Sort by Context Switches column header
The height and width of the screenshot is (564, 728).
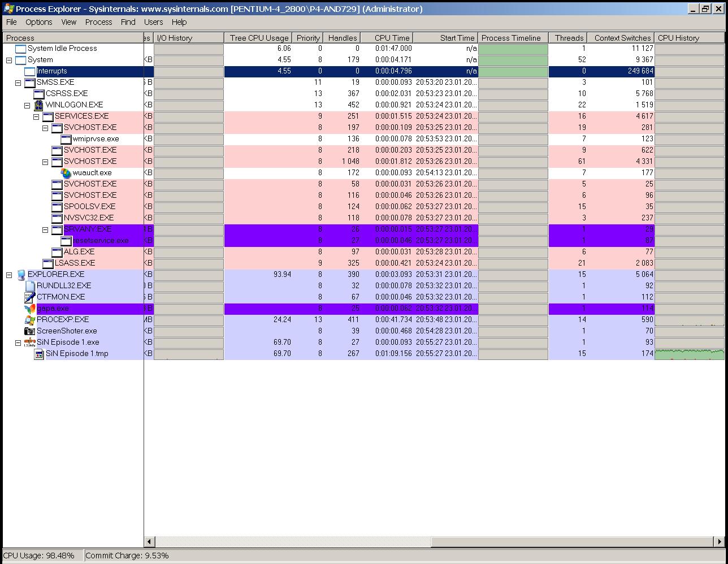pyautogui.click(x=621, y=38)
